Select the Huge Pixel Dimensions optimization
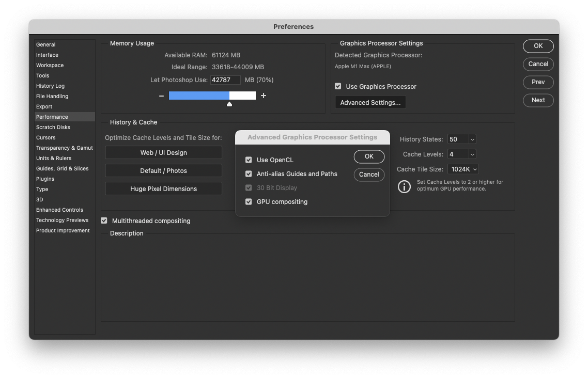The image size is (588, 378). tap(163, 188)
